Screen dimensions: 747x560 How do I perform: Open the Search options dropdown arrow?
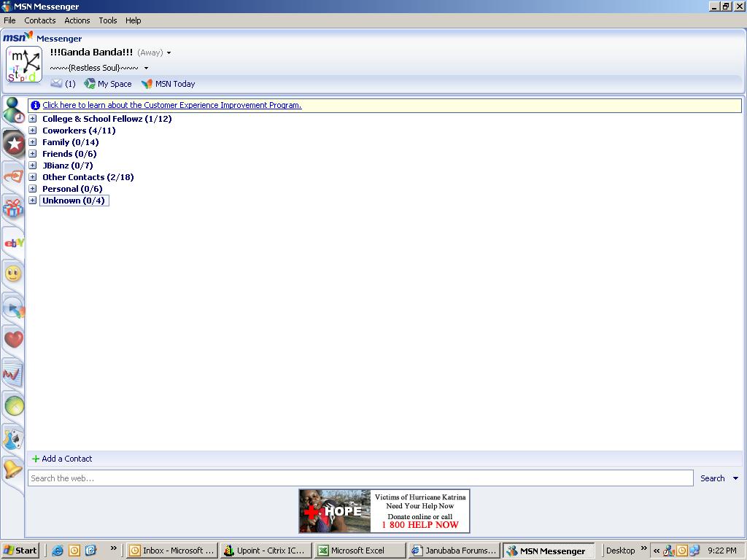coord(735,478)
